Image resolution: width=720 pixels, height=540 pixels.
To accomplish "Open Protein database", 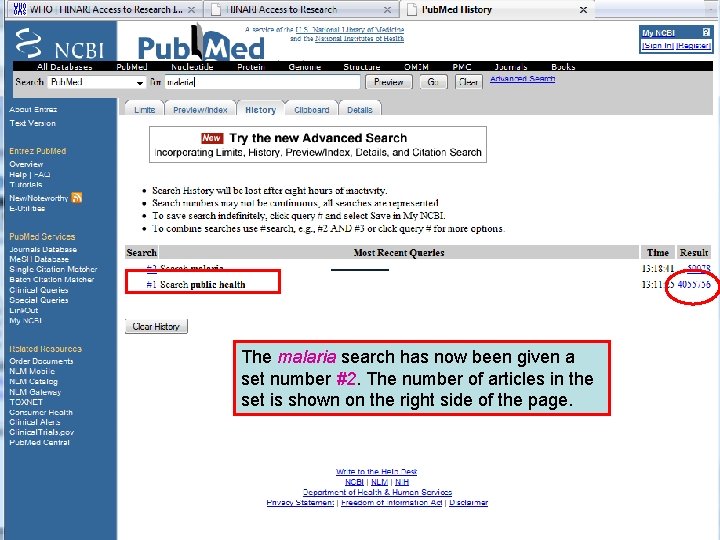I will [251, 67].
